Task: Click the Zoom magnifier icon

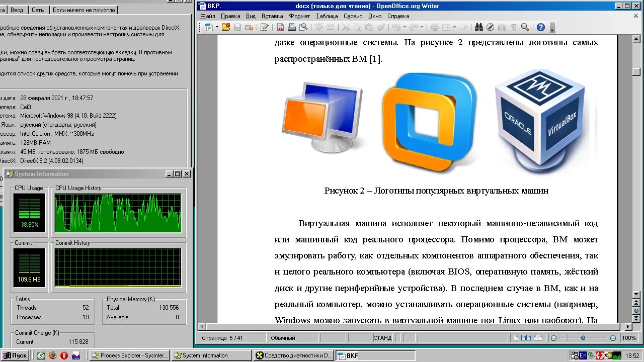Action: pyautogui.click(x=525, y=27)
